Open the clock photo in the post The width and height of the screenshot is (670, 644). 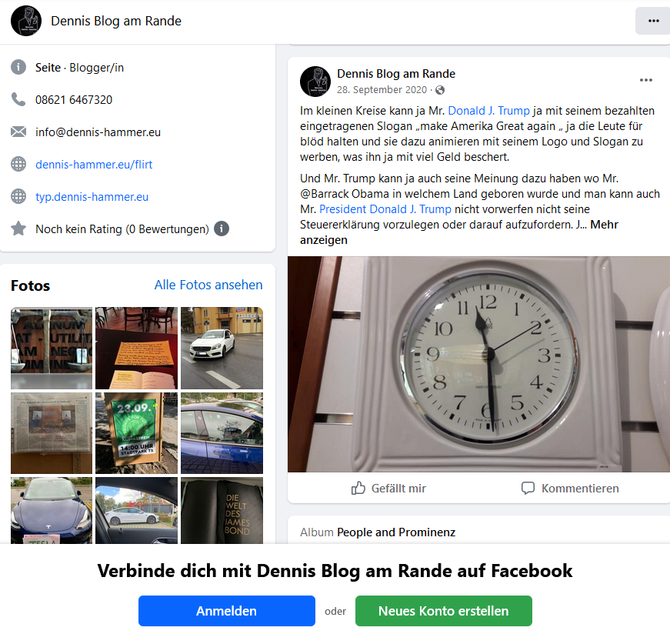[x=478, y=364]
